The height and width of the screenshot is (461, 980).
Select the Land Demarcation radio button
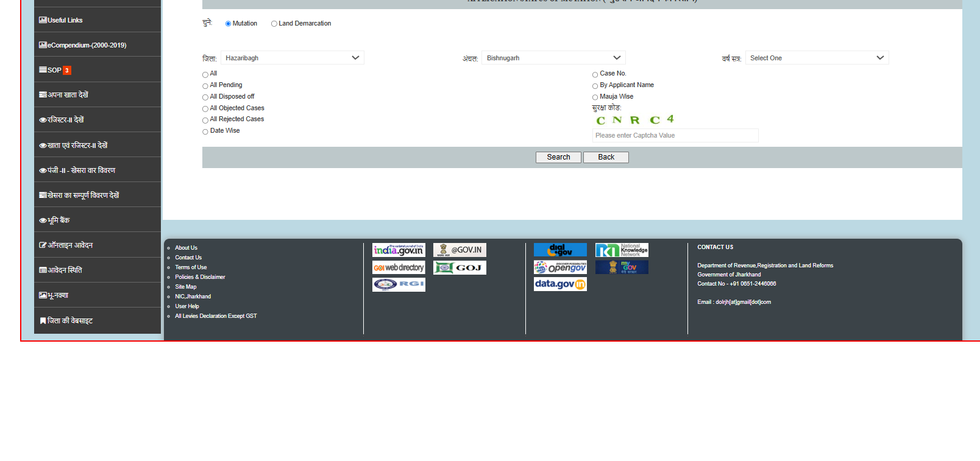274,24
